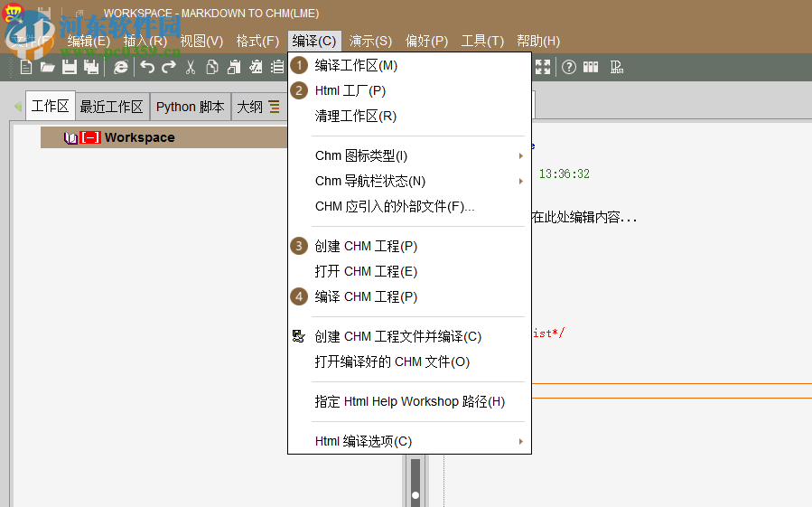Open the 工具(T) menu
This screenshot has width=812, height=507.
click(x=482, y=41)
